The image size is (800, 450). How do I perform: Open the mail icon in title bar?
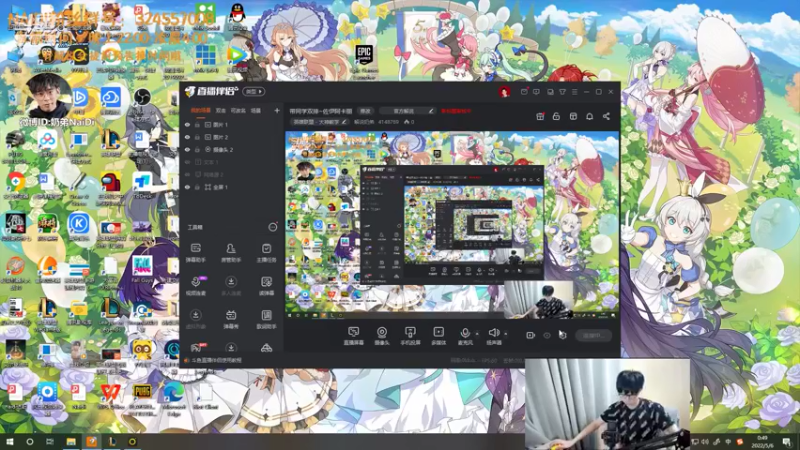[x=524, y=92]
